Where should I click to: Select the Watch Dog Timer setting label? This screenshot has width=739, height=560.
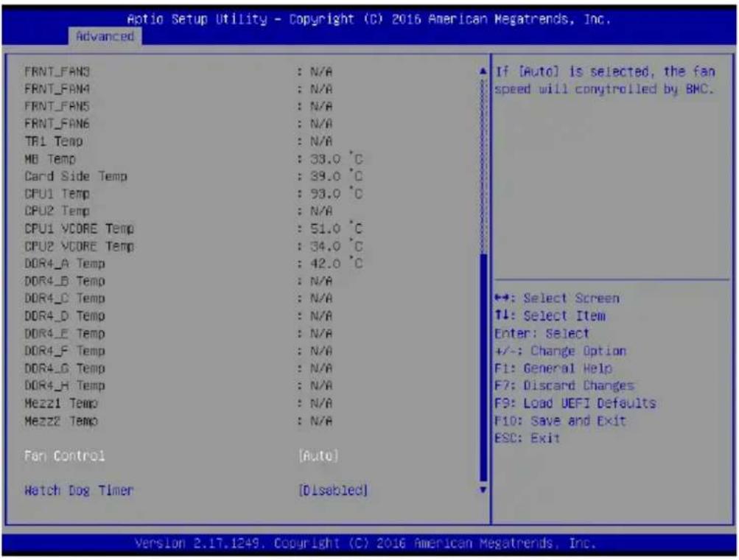click(x=79, y=490)
